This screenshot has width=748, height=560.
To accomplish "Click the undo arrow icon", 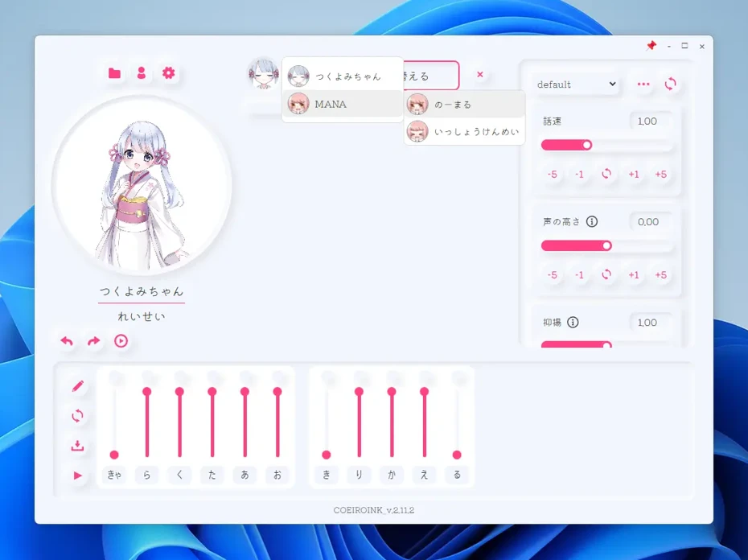I will [67, 341].
